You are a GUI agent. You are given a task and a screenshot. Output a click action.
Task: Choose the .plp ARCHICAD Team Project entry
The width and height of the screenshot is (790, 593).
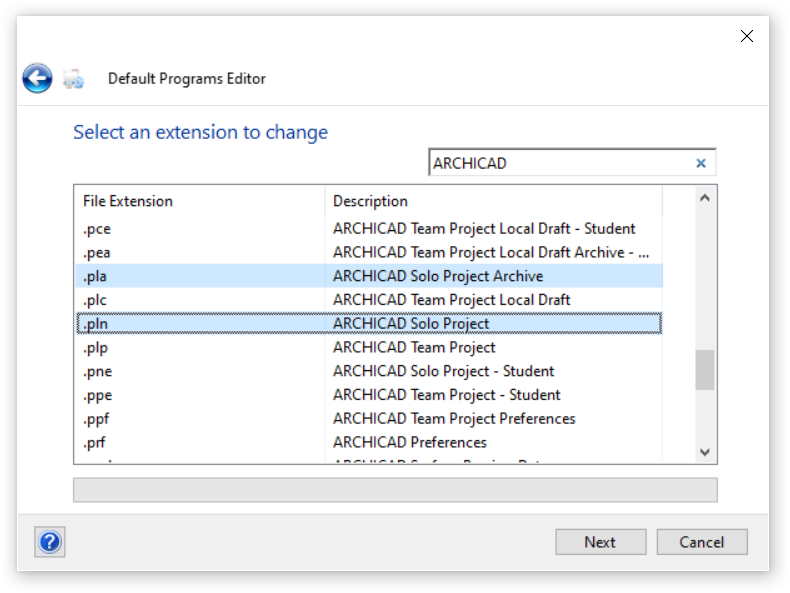[x=368, y=348]
